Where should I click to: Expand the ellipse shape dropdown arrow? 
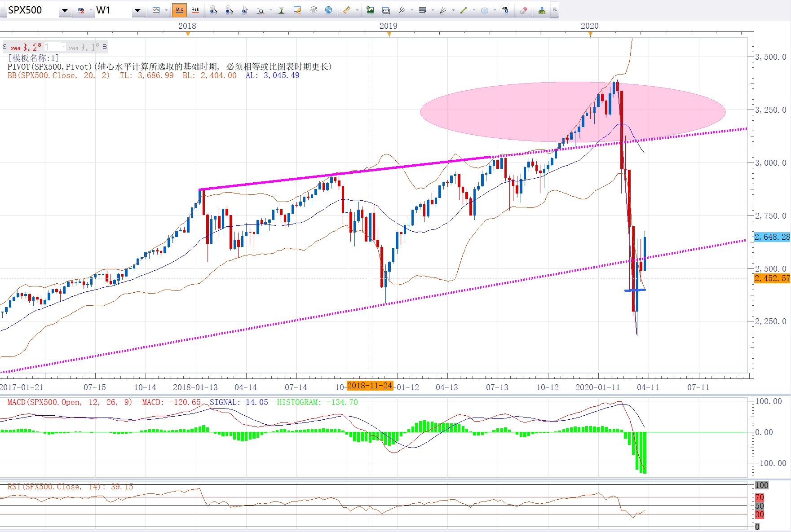pyautogui.click(x=495, y=10)
